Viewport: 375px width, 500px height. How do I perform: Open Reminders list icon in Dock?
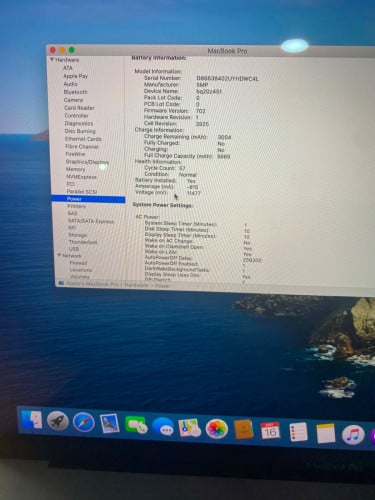click(x=298, y=432)
